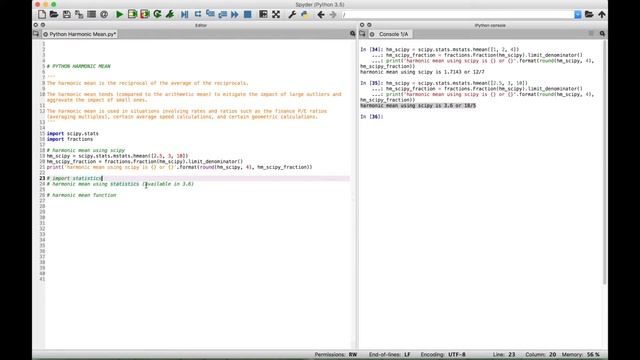640x360 pixels.
Task: Maximize the current pane icon
Action: (x=263, y=14)
